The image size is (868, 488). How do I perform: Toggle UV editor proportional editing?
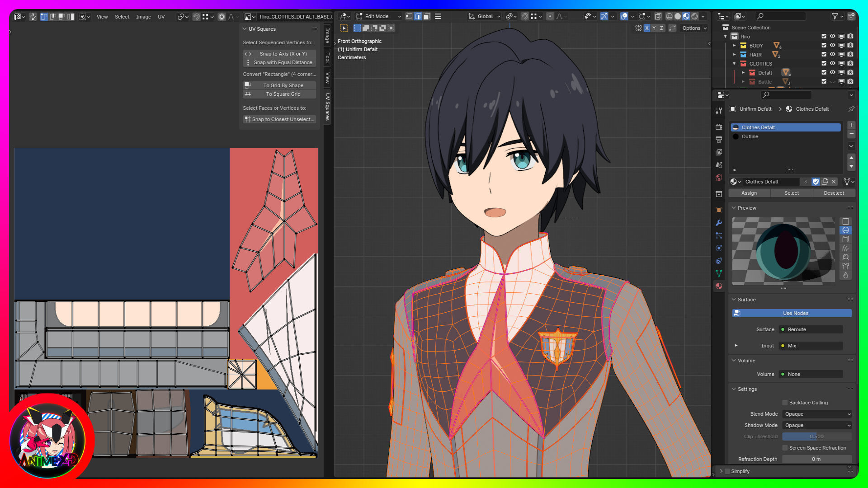222,17
